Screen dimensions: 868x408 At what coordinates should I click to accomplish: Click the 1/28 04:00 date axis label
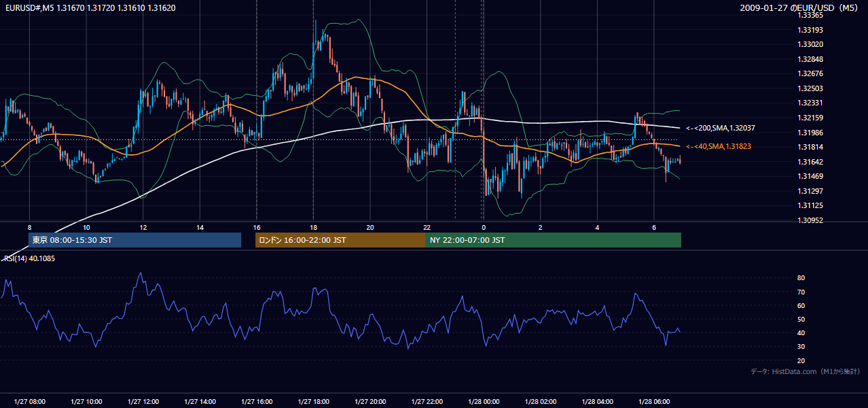tap(597, 401)
